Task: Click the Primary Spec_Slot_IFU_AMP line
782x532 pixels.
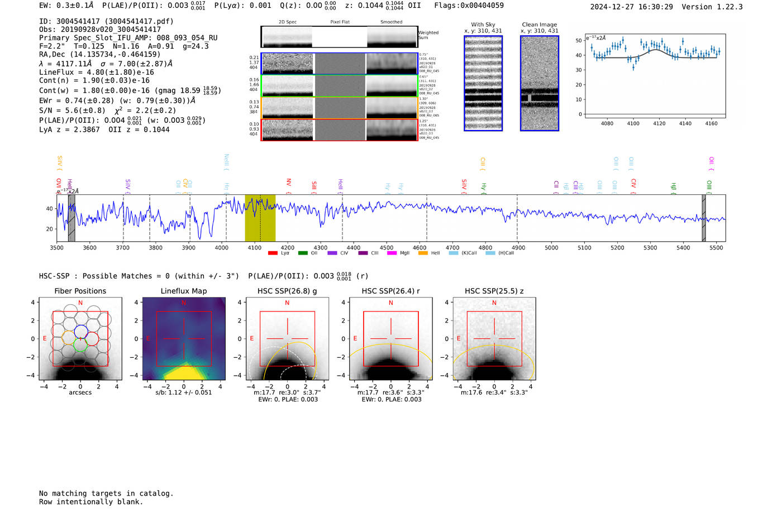Action: [128, 38]
